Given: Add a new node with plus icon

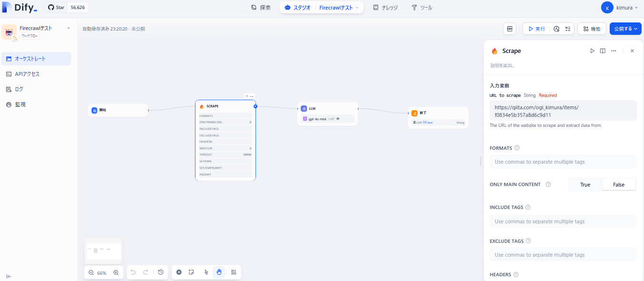Looking at the screenshot, I should pos(179,272).
